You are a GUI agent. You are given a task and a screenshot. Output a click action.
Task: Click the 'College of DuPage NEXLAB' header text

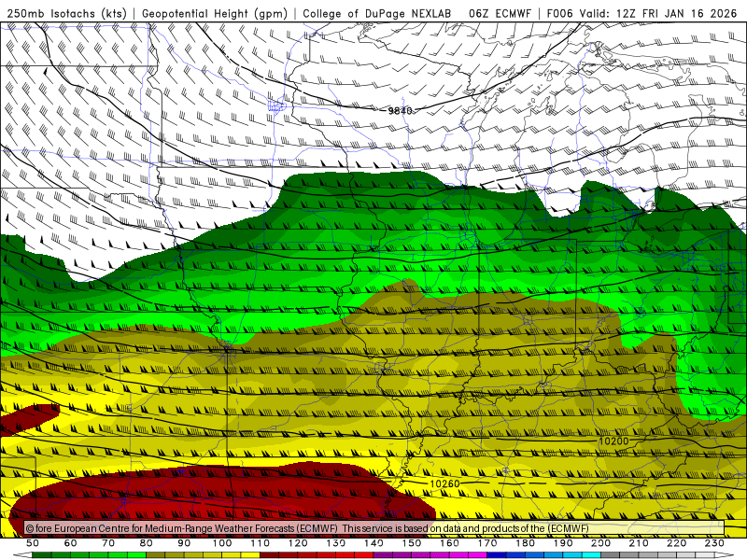377,14
